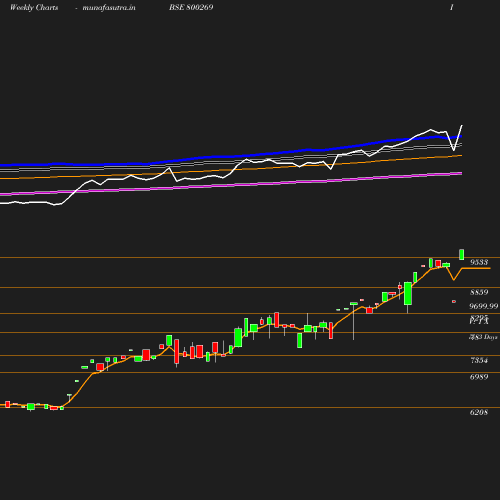Click the "Weekly Charts" title text
The width and height of the screenshot is (500, 500).
(34, 7)
